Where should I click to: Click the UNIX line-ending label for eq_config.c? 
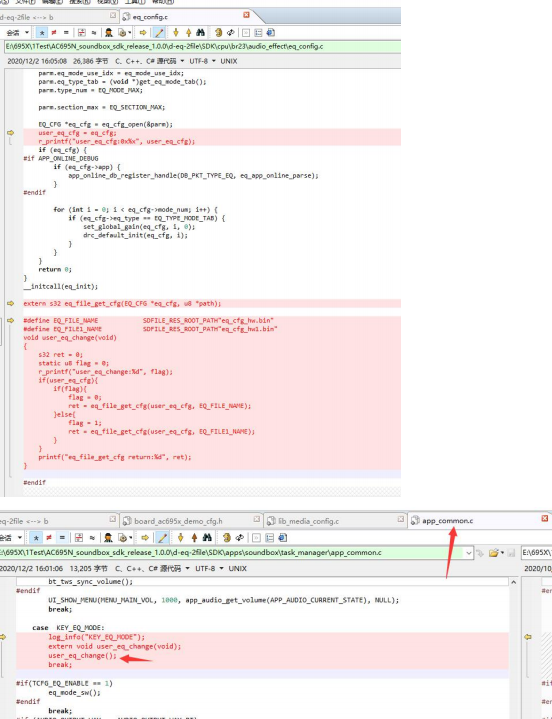click(x=229, y=61)
